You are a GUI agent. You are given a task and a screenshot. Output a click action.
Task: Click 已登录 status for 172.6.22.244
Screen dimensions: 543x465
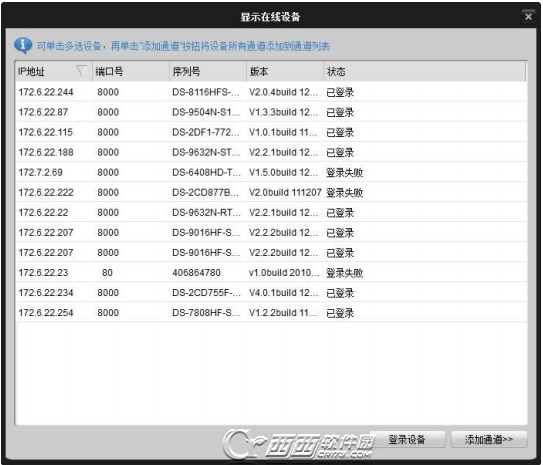tap(340, 92)
